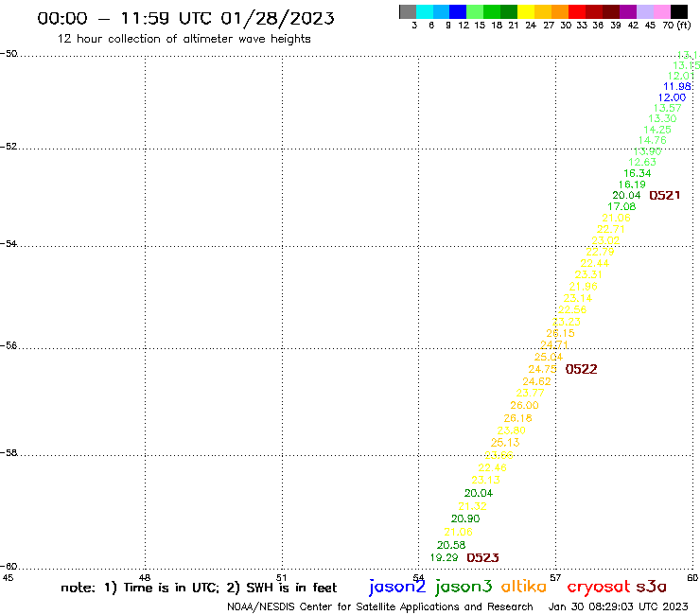The image size is (700, 615).
Task: Click the wave height value 13.57
Action: (668, 108)
